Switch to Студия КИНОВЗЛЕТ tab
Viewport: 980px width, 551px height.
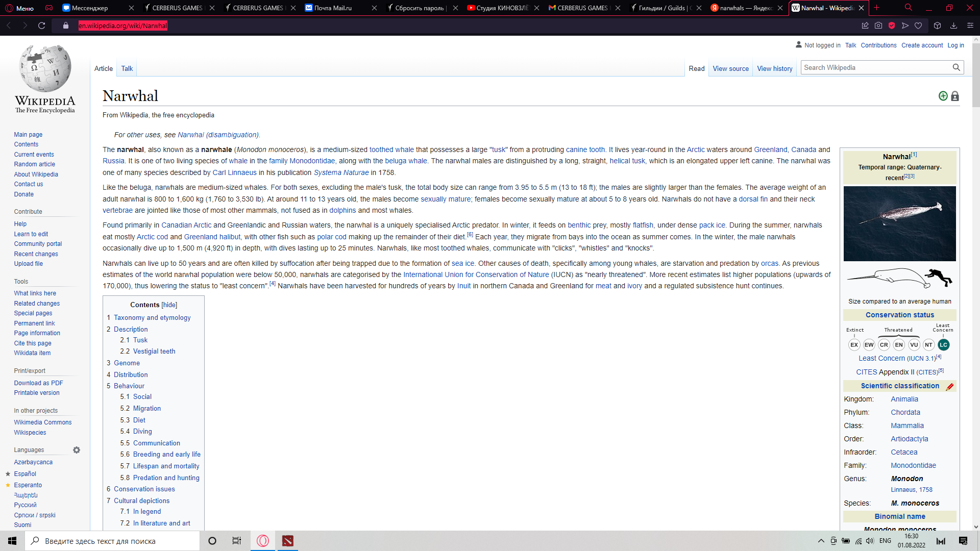click(502, 8)
